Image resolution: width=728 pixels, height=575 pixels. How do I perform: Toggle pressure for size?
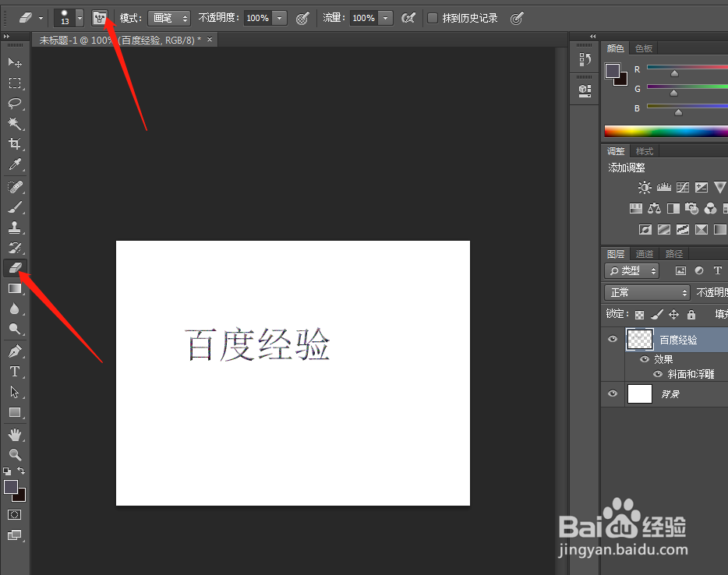pyautogui.click(x=517, y=19)
